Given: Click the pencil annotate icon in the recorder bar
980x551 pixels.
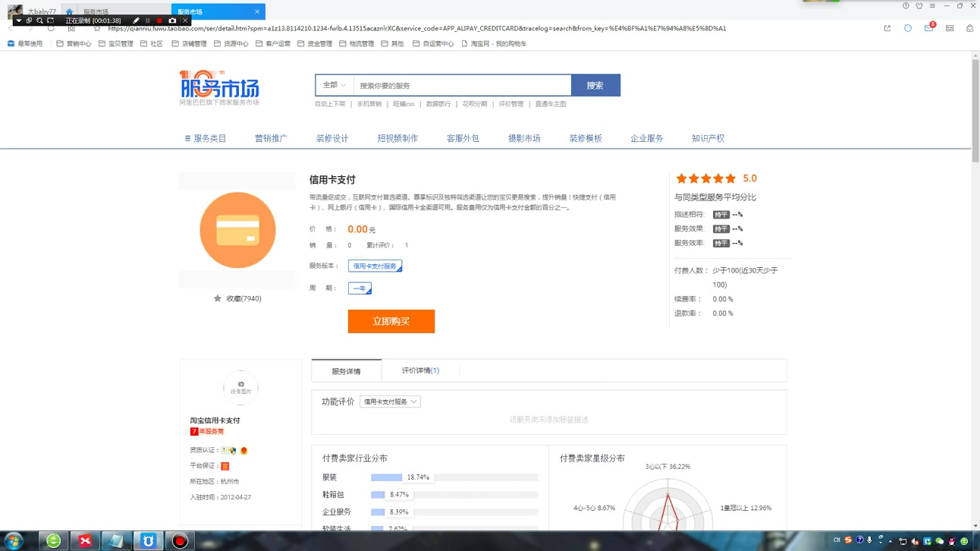Looking at the screenshot, I should click(x=136, y=20).
